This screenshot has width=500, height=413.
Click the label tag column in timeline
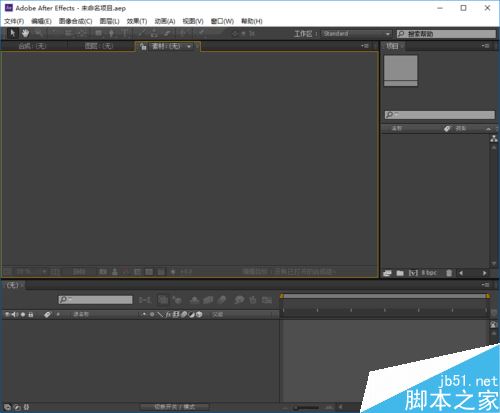click(47, 314)
